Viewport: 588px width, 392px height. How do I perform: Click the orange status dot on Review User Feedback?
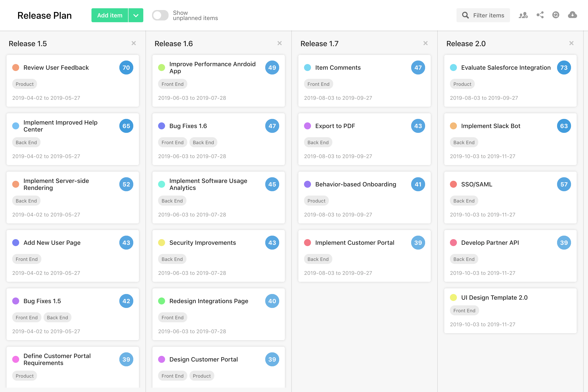pyautogui.click(x=16, y=68)
